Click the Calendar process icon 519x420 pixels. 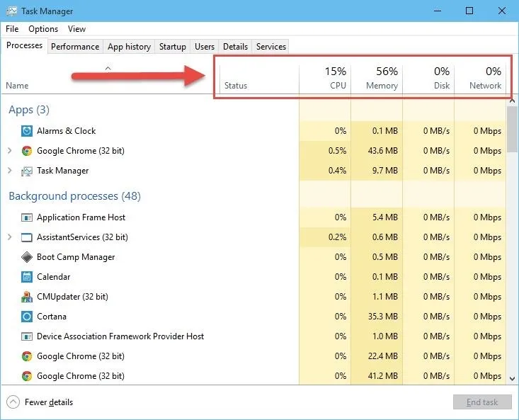[27, 277]
